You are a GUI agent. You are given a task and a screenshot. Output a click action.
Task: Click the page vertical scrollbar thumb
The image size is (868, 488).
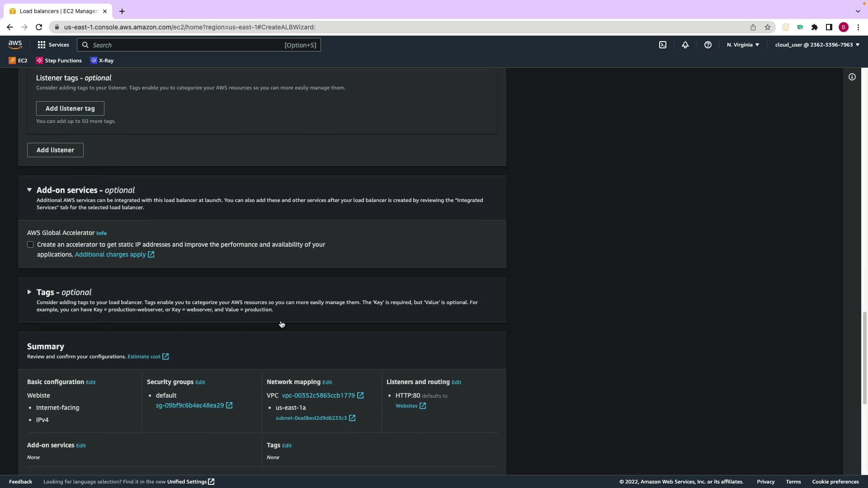pyautogui.click(x=864, y=357)
